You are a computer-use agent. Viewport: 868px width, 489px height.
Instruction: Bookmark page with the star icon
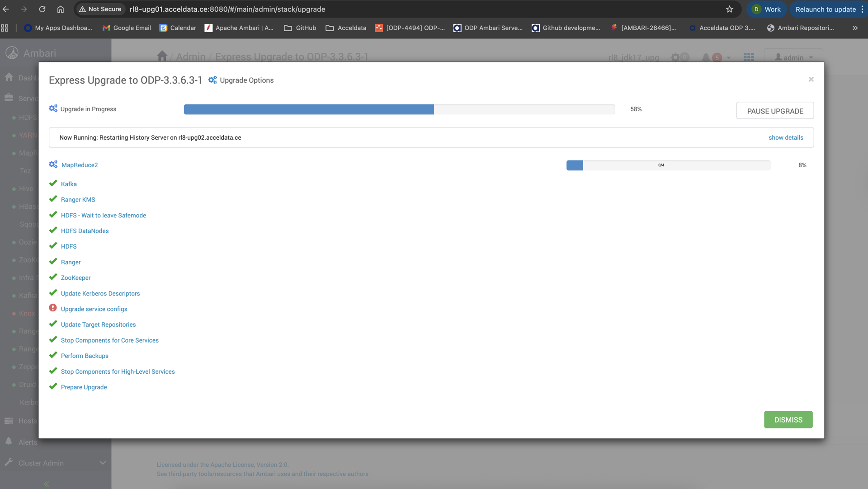point(729,9)
